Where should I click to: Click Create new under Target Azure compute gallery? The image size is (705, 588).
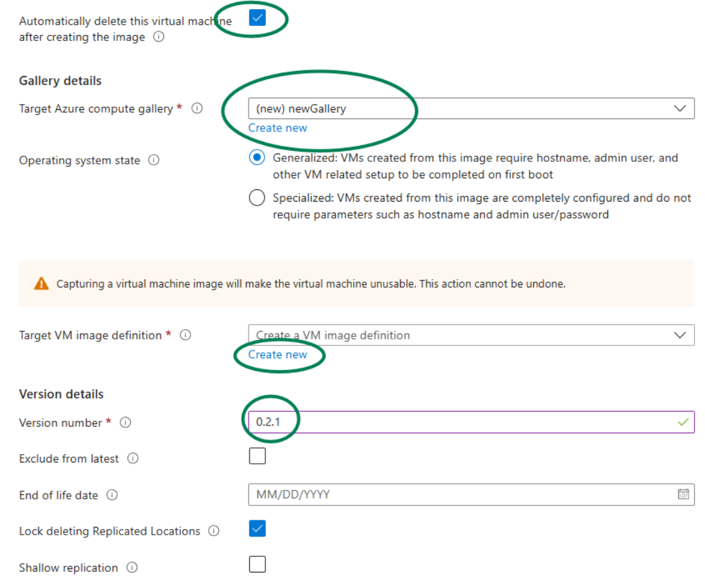pos(278,127)
